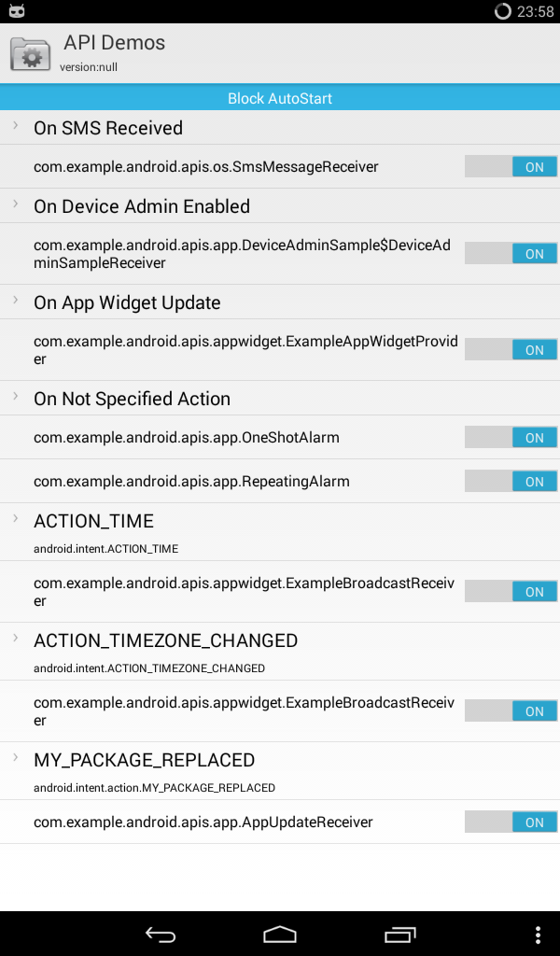
Task: Turn off the OneShotAlarm switch
Action: (x=511, y=438)
